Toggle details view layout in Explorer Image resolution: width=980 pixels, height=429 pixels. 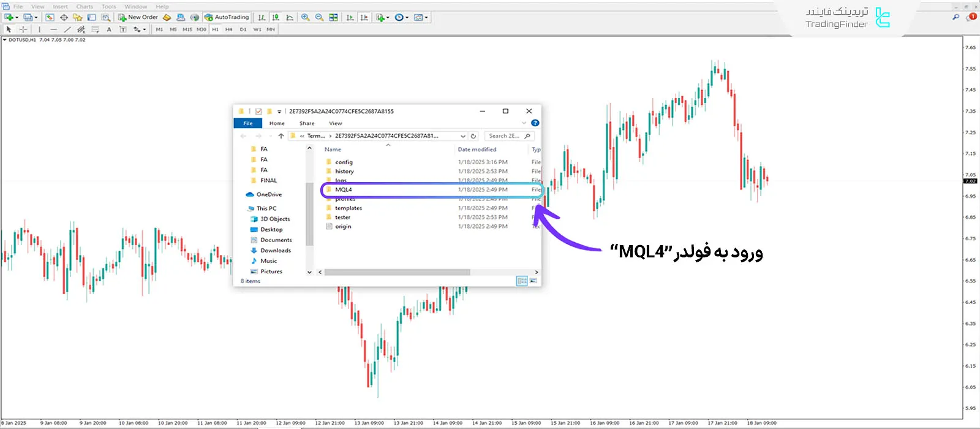[522, 281]
